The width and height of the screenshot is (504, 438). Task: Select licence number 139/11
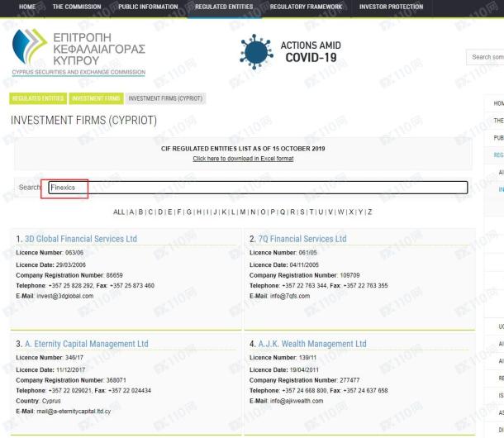[307, 357]
